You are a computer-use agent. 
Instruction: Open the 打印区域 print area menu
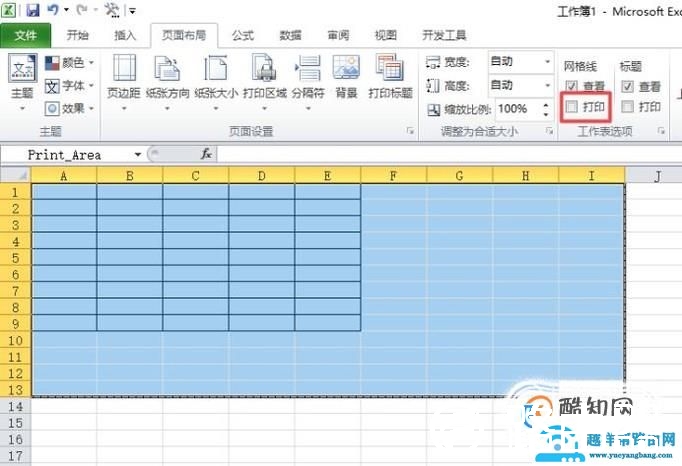coord(264,82)
